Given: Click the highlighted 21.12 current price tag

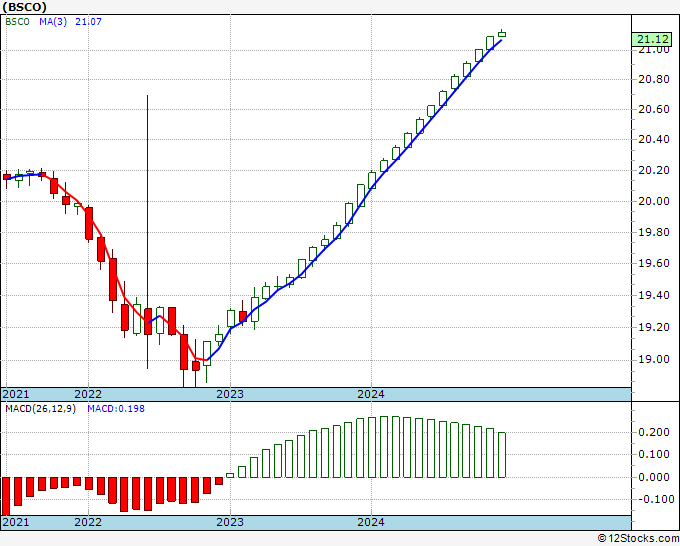Looking at the screenshot, I should pos(652,39).
